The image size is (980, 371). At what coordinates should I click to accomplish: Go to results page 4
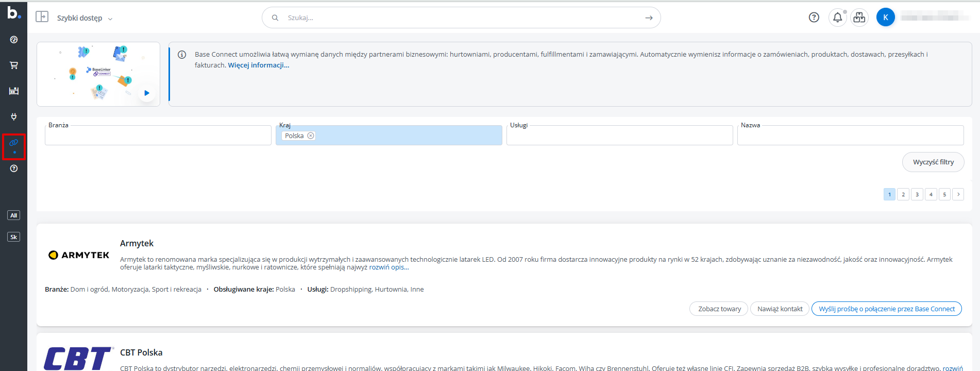(x=931, y=194)
